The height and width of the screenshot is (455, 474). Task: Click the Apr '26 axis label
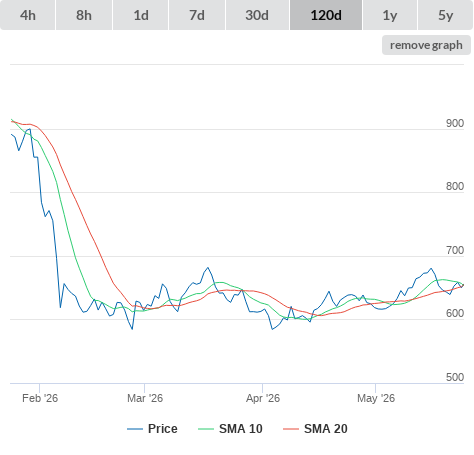[263, 398]
